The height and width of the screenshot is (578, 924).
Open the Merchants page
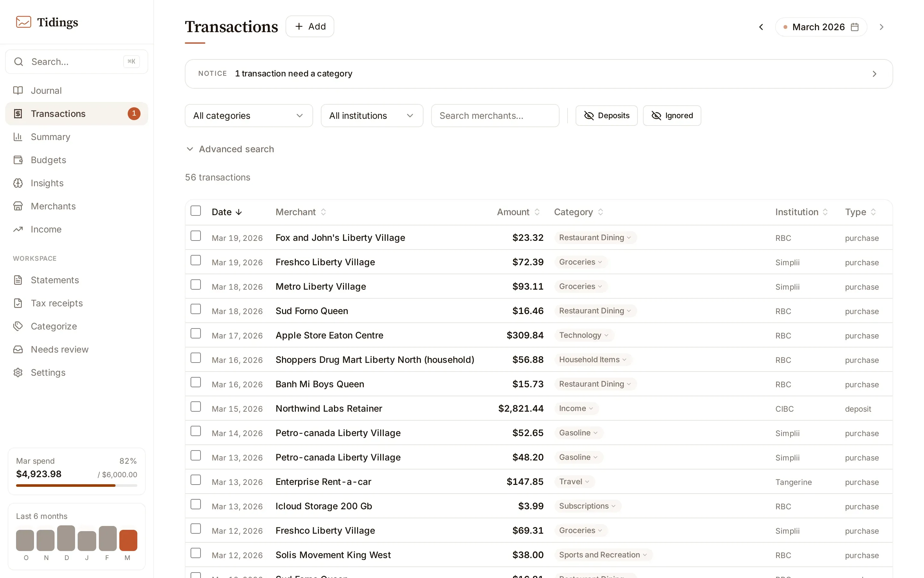76,206
